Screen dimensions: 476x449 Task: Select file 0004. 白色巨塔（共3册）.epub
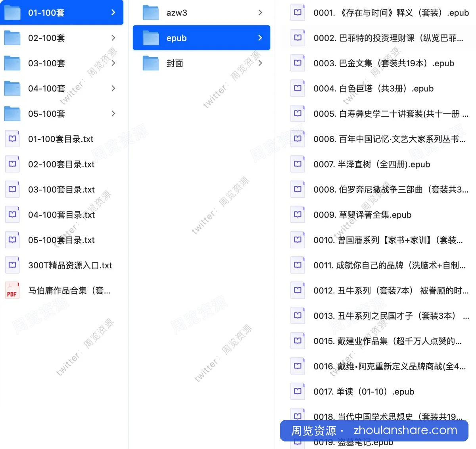[x=373, y=89]
